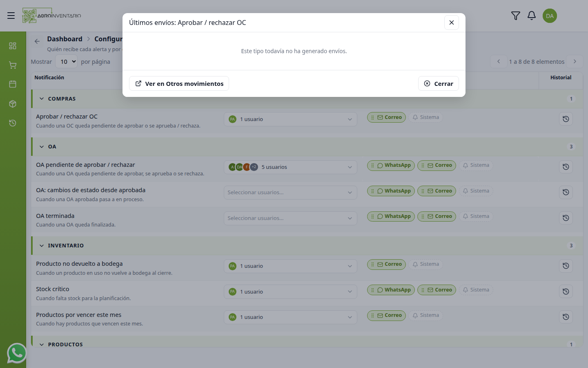Open the dashboard grid sidebar icon
This screenshot has height=368, width=588.
tap(13, 45)
